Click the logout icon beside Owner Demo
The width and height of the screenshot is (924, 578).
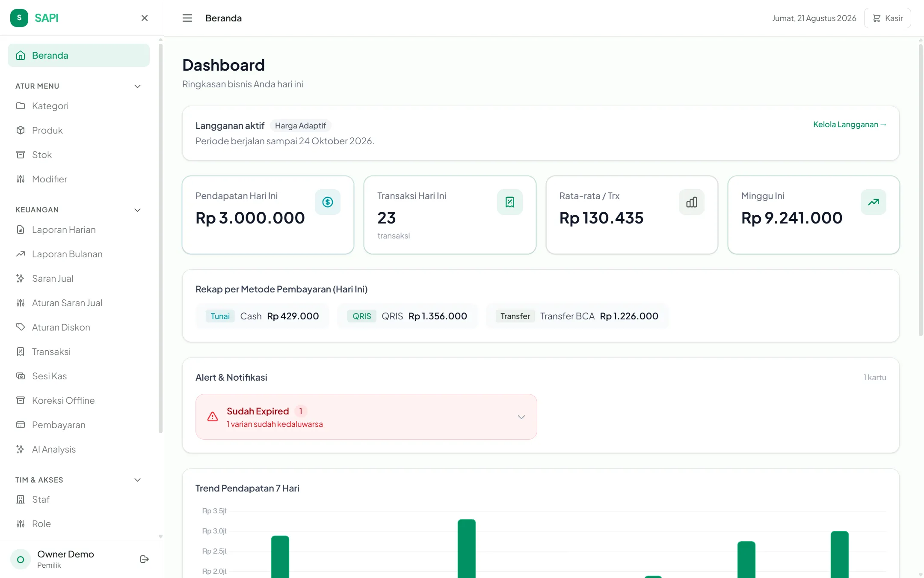point(145,559)
